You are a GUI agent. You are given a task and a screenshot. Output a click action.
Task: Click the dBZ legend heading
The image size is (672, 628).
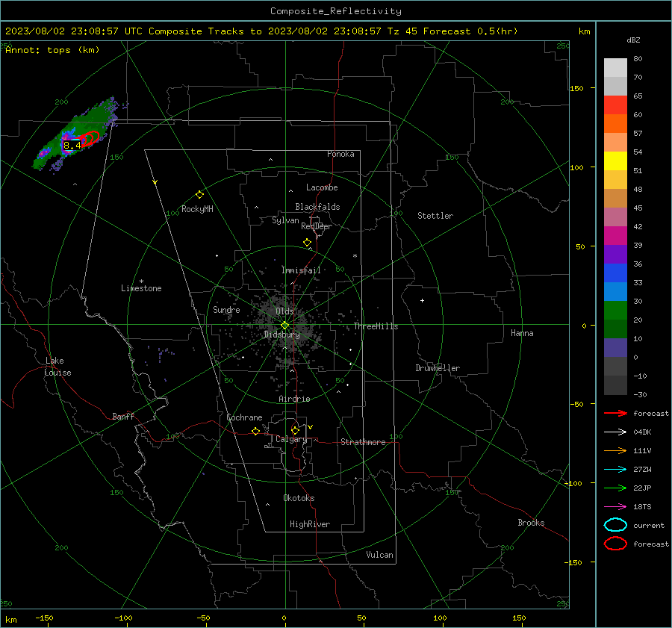point(633,40)
